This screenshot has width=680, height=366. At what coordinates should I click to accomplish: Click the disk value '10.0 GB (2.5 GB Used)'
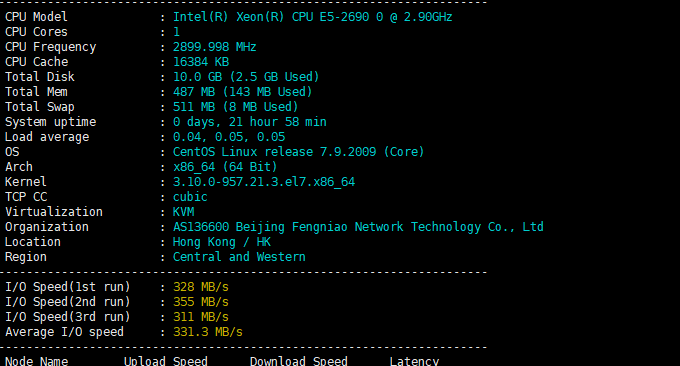[246, 77]
